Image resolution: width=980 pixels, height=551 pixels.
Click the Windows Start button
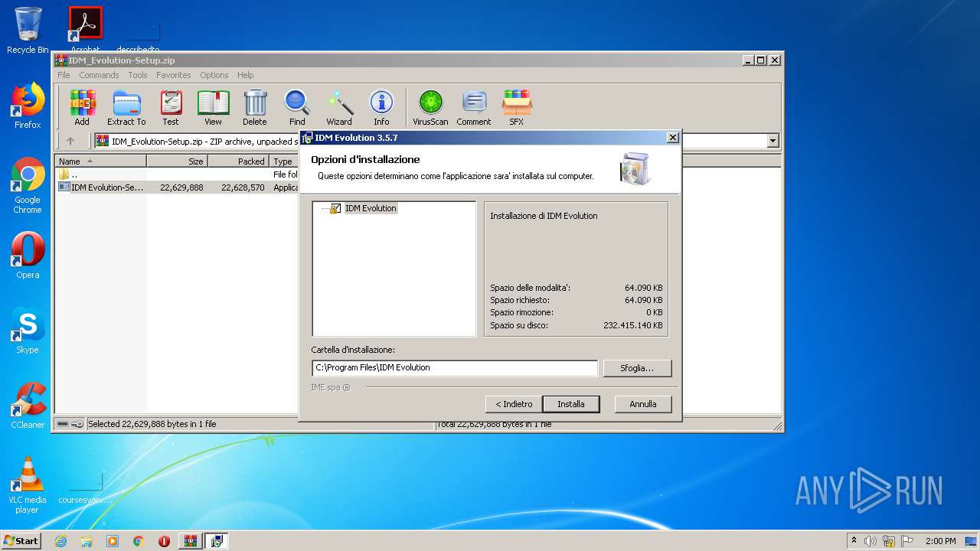click(x=21, y=541)
